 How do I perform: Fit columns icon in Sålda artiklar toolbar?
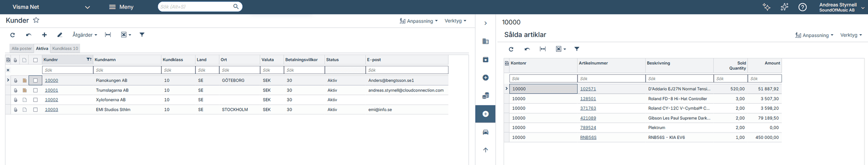pyautogui.click(x=543, y=49)
